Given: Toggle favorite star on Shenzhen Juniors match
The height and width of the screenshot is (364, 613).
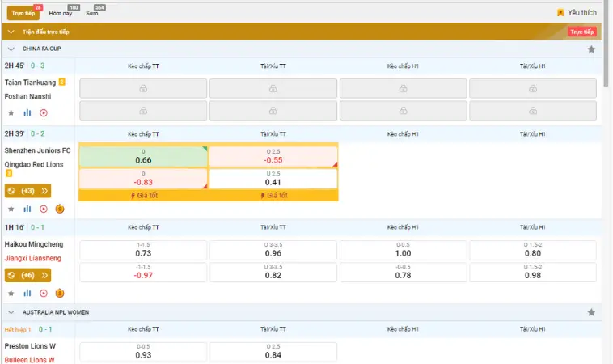Looking at the screenshot, I should (x=11, y=209).
